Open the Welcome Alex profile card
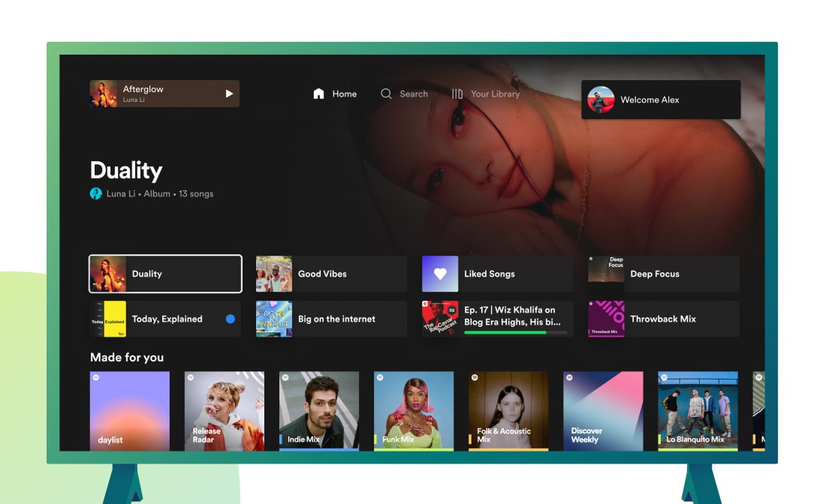 [661, 100]
